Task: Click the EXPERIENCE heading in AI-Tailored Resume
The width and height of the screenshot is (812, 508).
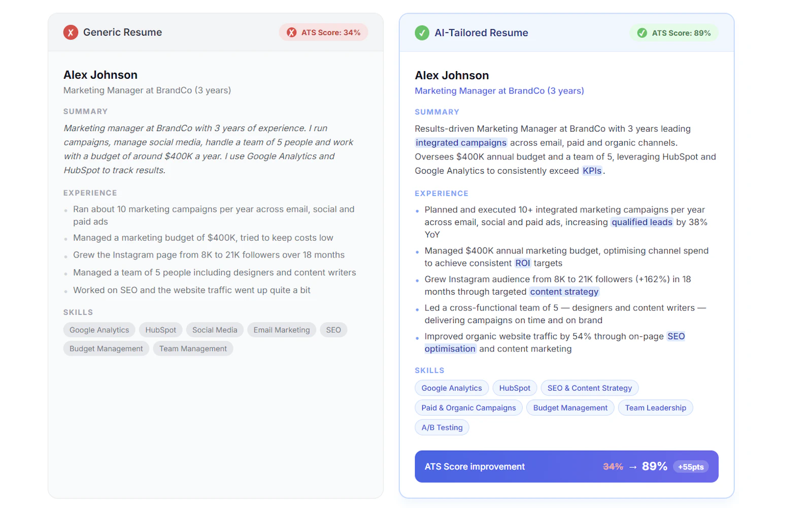Action: coord(442,194)
